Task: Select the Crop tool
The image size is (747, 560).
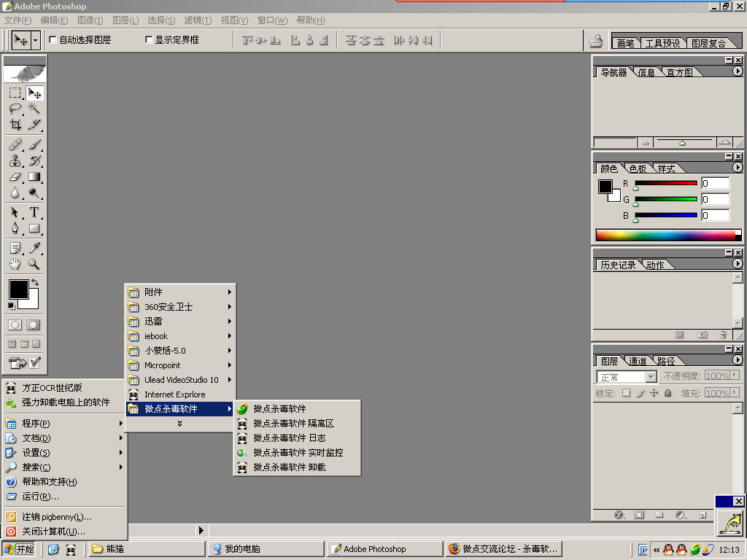Action: click(15, 125)
